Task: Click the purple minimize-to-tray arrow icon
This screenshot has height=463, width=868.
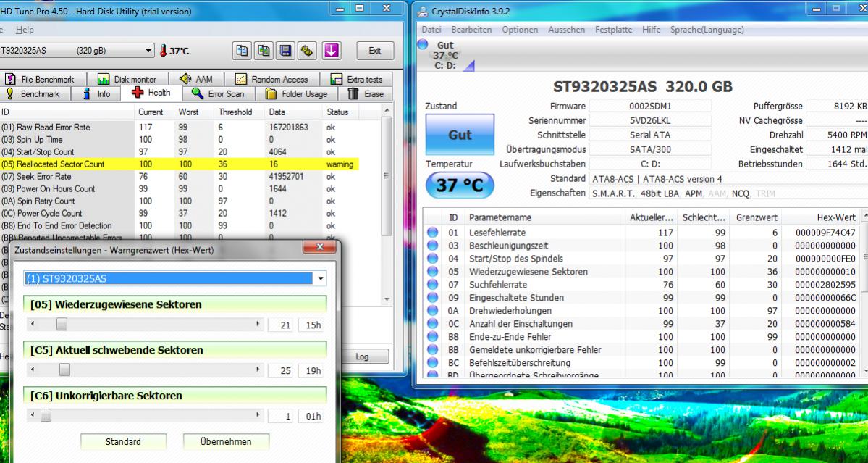Action: pos(331,51)
